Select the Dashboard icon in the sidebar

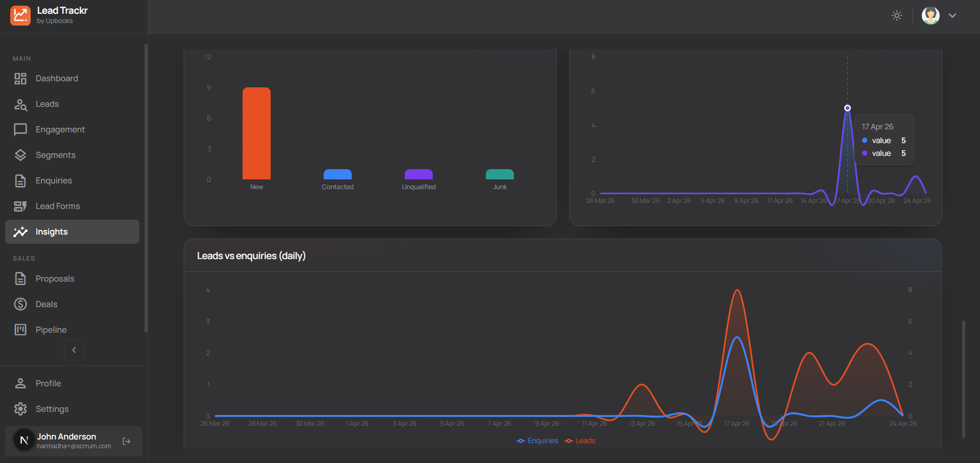[x=20, y=78]
